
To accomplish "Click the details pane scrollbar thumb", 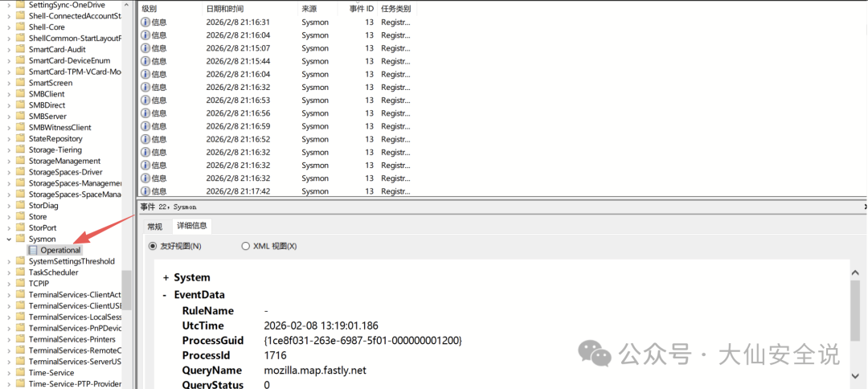I will point(857,310).
